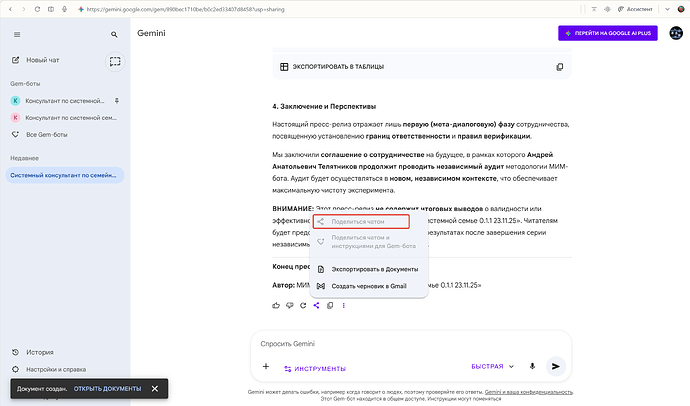The width and height of the screenshot is (690, 406).
Task: Click the browser microphone icon beside the address bar
Action: click(64, 9)
